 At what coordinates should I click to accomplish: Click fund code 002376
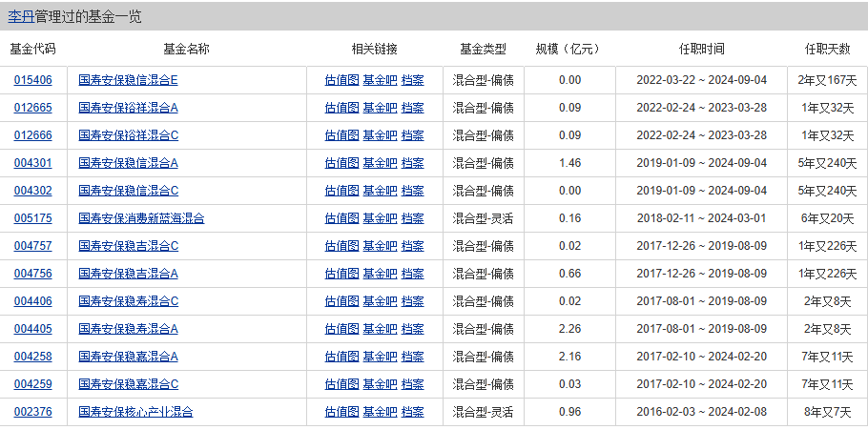tap(32, 412)
